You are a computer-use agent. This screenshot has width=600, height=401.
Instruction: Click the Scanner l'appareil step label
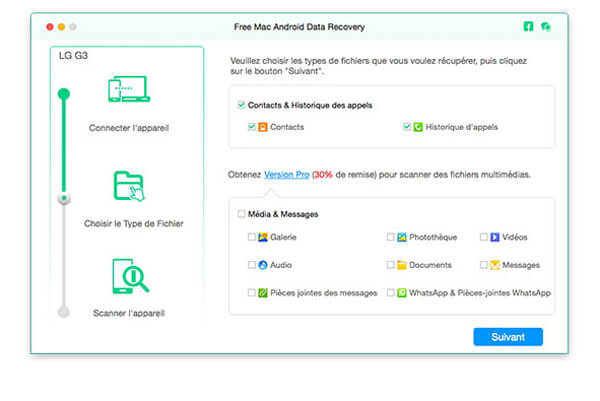(129, 313)
